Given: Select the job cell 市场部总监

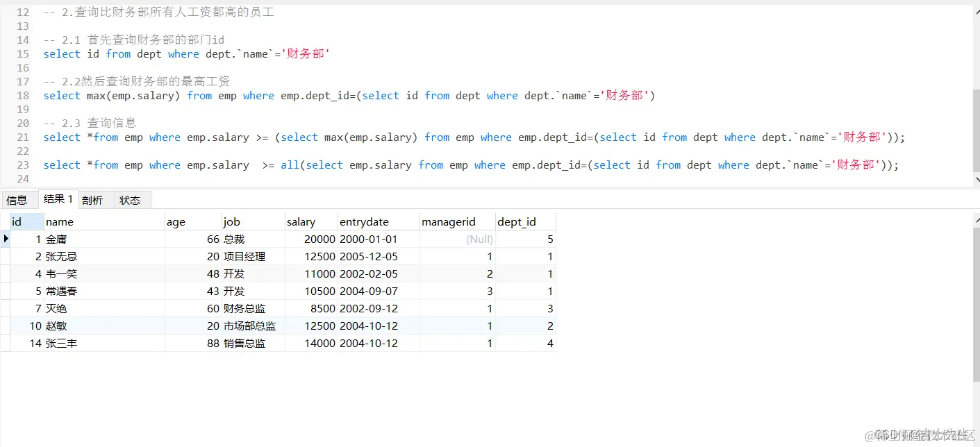Looking at the screenshot, I should click(253, 326).
